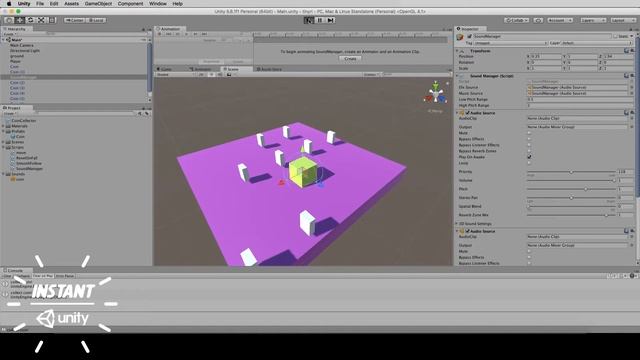This screenshot has width=640, height=360.
Task: Switch to the Game tab
Action: (165, 69)
